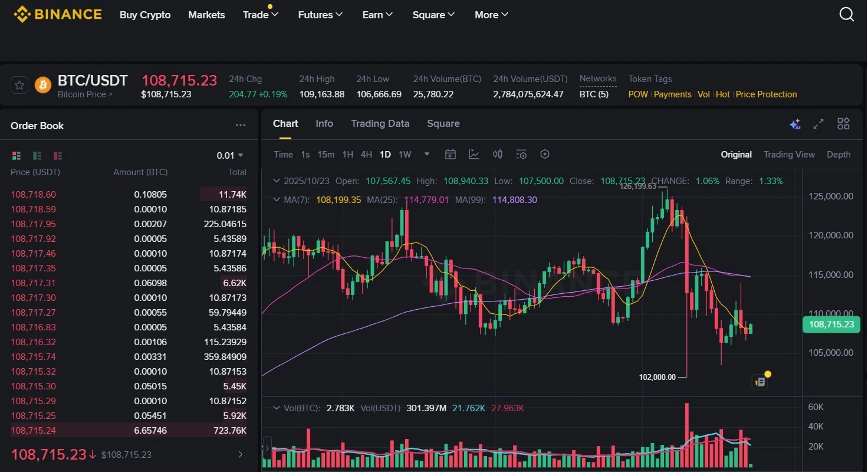Open the calendar go-to-date icon

pos(451,155)
